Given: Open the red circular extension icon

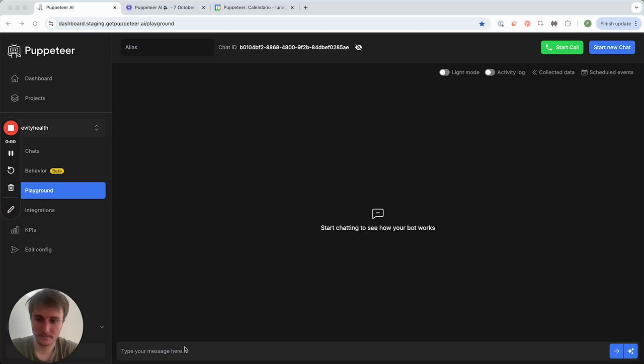Looking at the screenshot, I should pos(527,24).
